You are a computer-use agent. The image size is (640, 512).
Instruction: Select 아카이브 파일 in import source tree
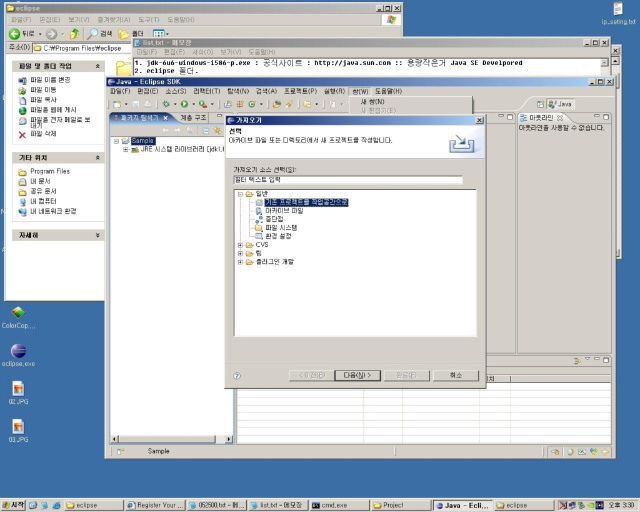point(284,211)
